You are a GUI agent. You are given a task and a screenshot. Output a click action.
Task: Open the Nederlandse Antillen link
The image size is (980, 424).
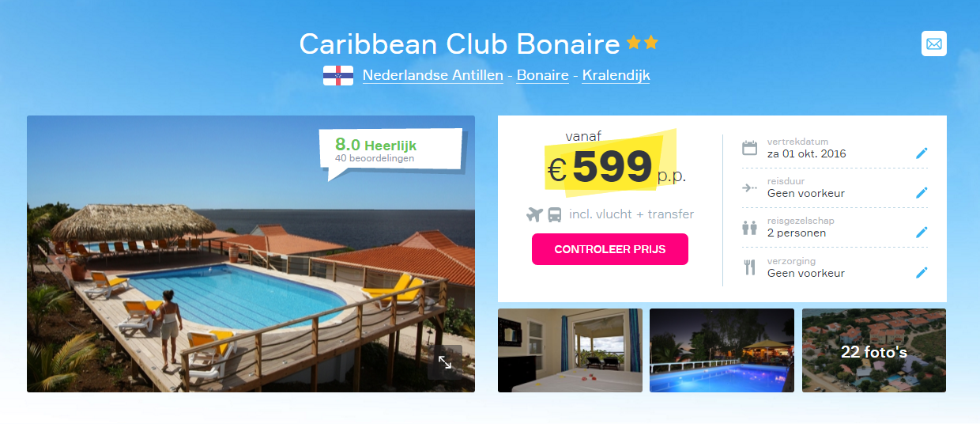[x=433, y=75]
